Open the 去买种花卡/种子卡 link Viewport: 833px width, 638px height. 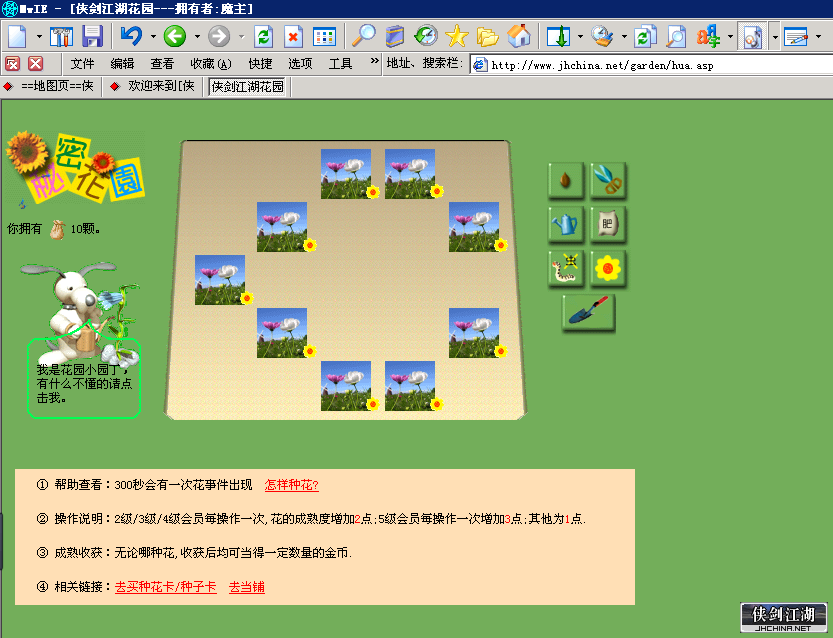[x=166, y=587]
